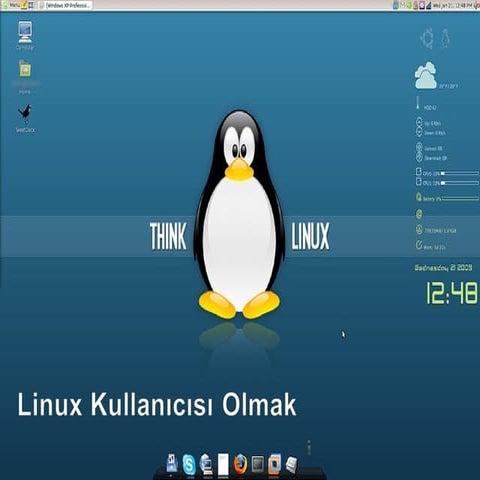This screenshot has height=480, width=480.
Task: Open the Home folder desktop icon
Action: coord(25,70)
